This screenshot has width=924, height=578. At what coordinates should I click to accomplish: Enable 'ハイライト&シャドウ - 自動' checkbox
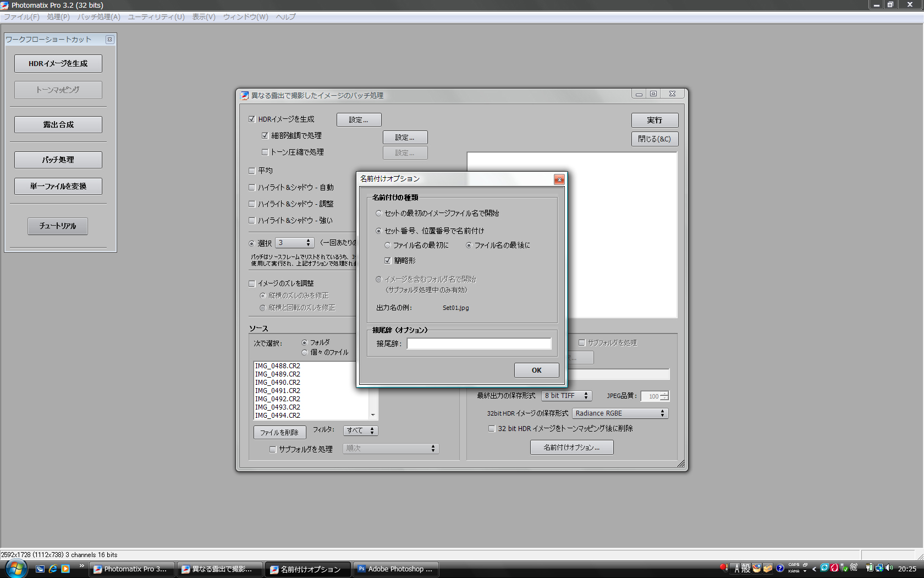point(252,187)
